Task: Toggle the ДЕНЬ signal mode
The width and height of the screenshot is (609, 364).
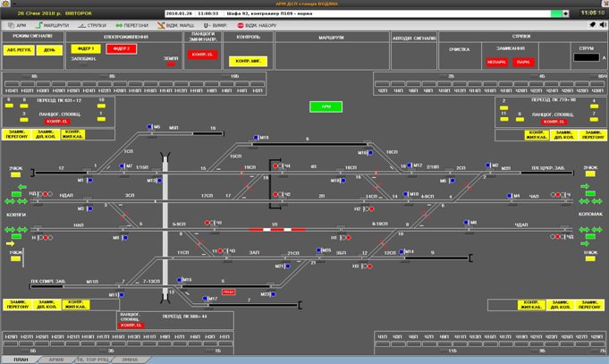Action: (51, 50)
